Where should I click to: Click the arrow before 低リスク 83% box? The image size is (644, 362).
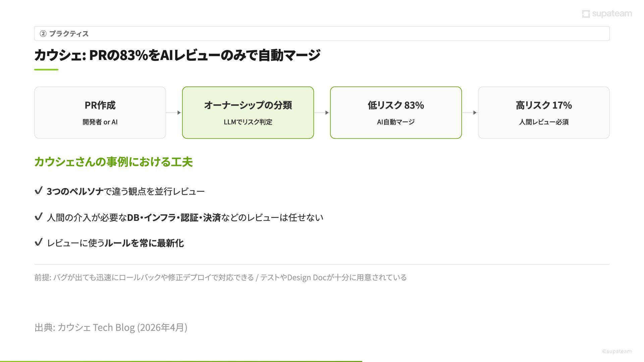[322, 113]
